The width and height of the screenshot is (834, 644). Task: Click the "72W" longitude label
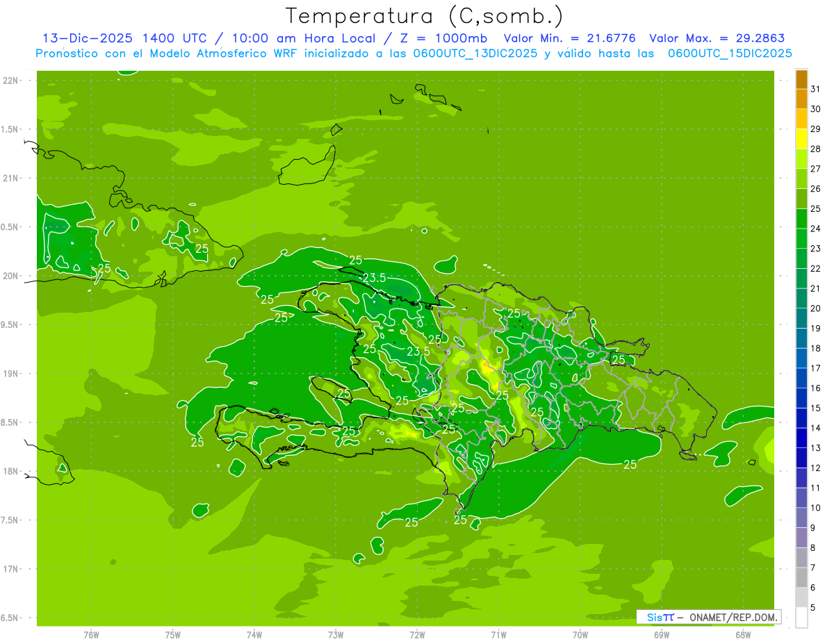[x=417, y=634]
